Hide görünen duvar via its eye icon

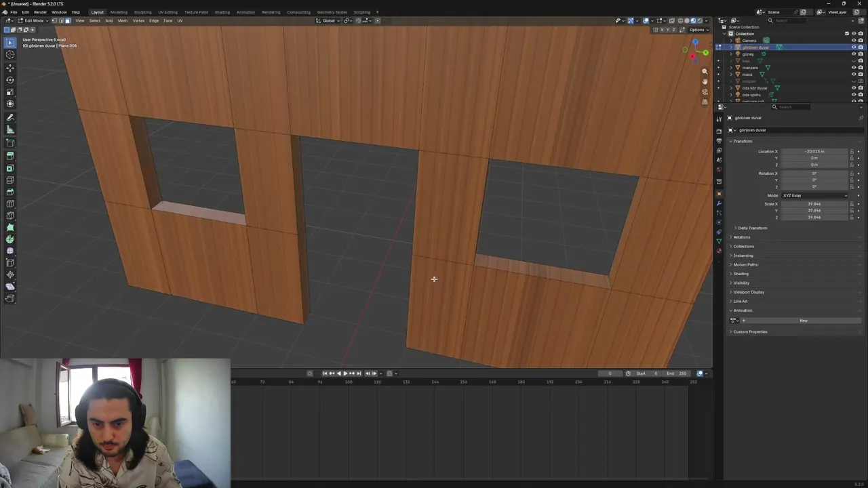854,47
